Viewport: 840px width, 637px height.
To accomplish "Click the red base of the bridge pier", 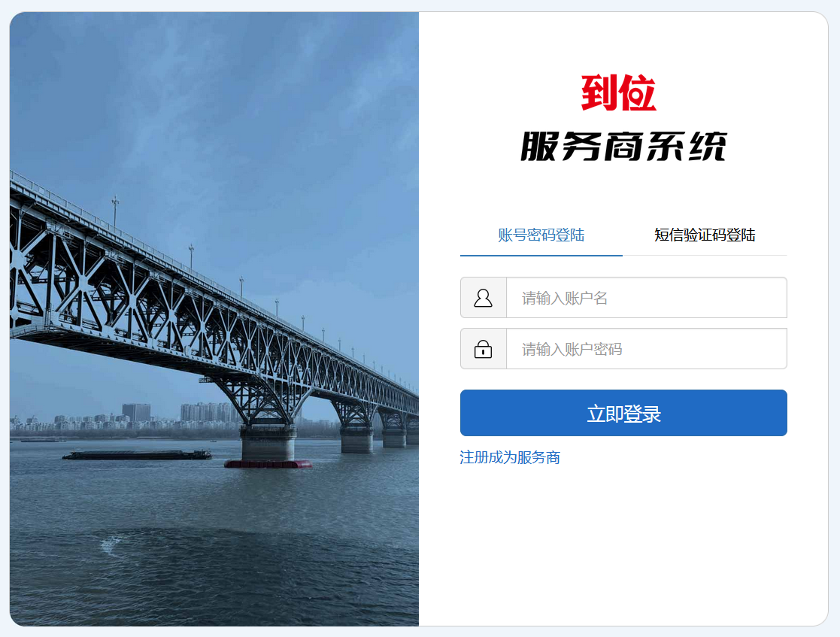I will pyautogui.click(x=268, y=464).
